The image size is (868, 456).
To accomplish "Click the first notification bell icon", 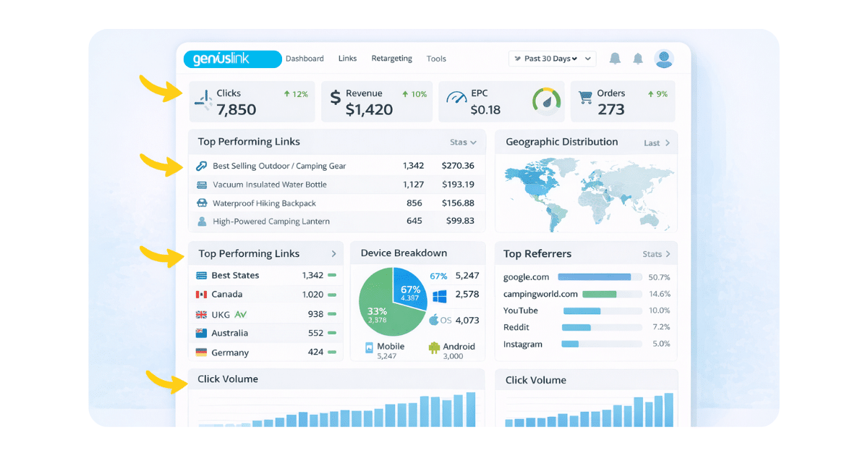I will (615, 59).
